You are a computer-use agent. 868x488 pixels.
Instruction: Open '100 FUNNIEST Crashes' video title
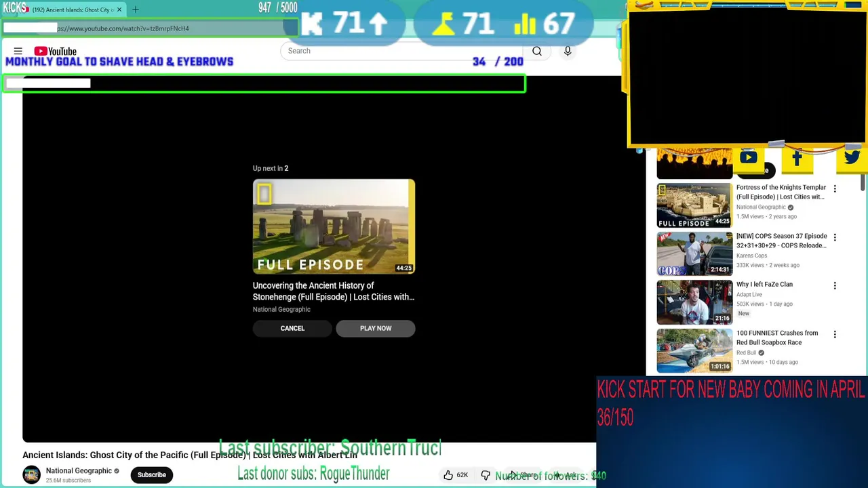[777, 338]
